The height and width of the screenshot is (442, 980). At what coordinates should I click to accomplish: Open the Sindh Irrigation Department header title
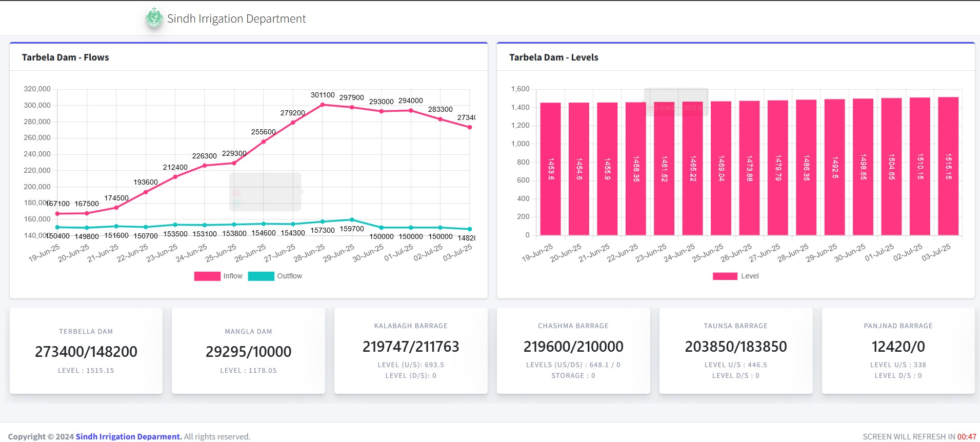click(x=236, y=19)
